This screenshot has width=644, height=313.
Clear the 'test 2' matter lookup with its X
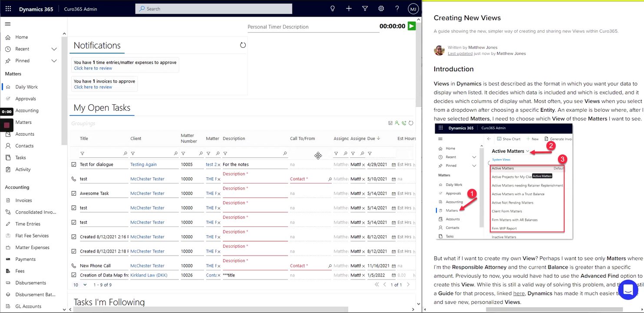coord(218,165)
